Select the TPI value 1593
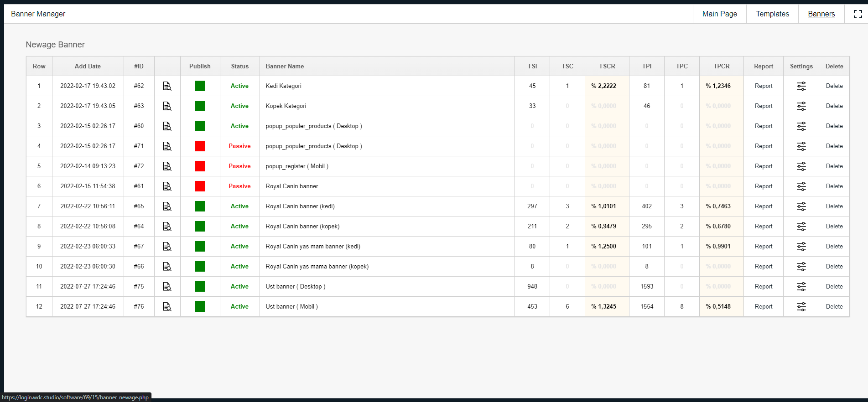 pos(647,287)
